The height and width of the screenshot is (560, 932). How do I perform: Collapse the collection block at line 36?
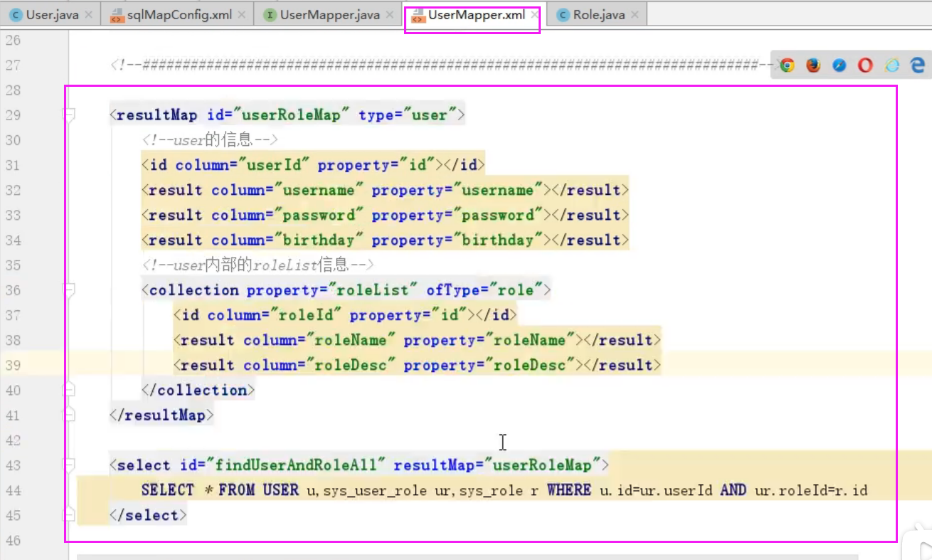tap(70, 290)
